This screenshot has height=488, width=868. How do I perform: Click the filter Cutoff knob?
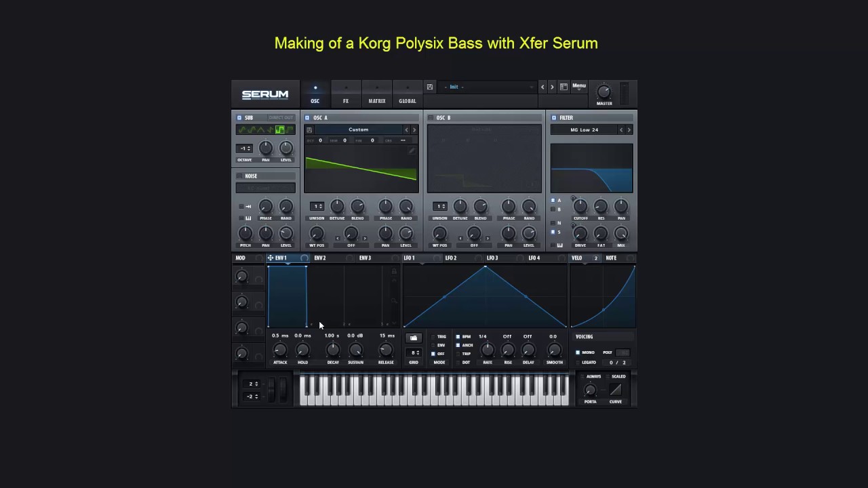coord(580,206)
